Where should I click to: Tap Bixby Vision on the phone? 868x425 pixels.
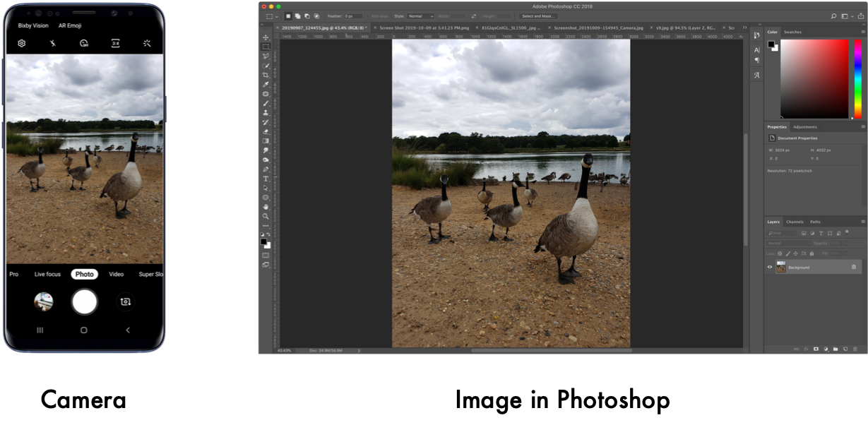point(33,25)
